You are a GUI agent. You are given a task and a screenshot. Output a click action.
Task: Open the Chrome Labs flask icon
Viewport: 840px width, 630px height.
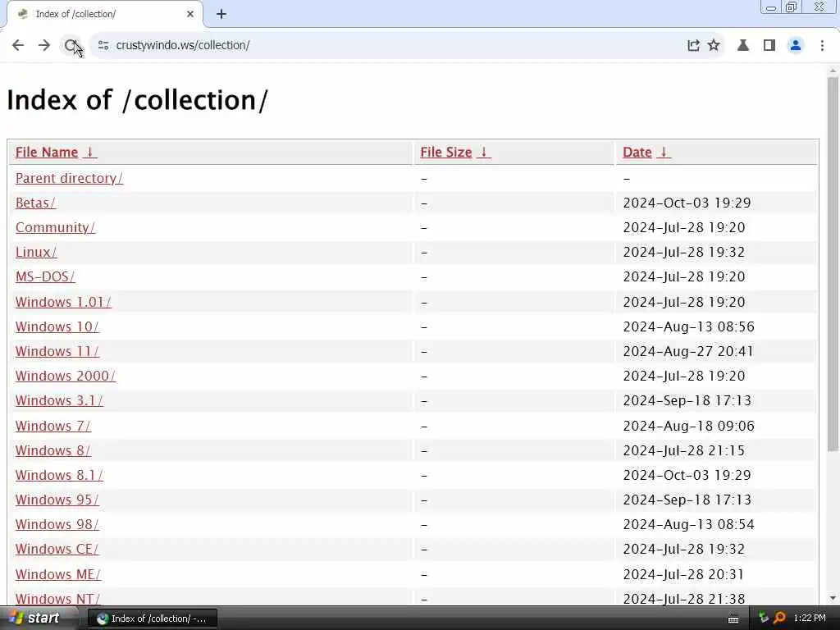click(x=743, y=46)
